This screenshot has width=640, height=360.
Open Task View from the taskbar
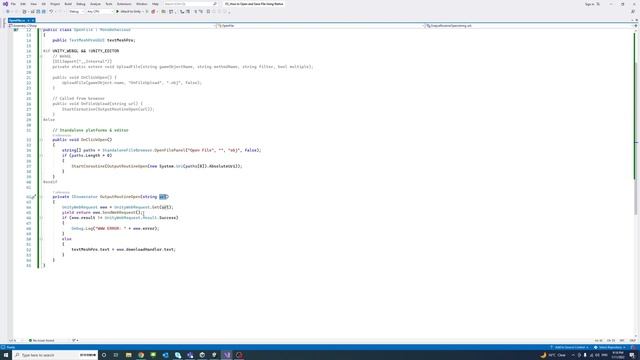point(116,355)
